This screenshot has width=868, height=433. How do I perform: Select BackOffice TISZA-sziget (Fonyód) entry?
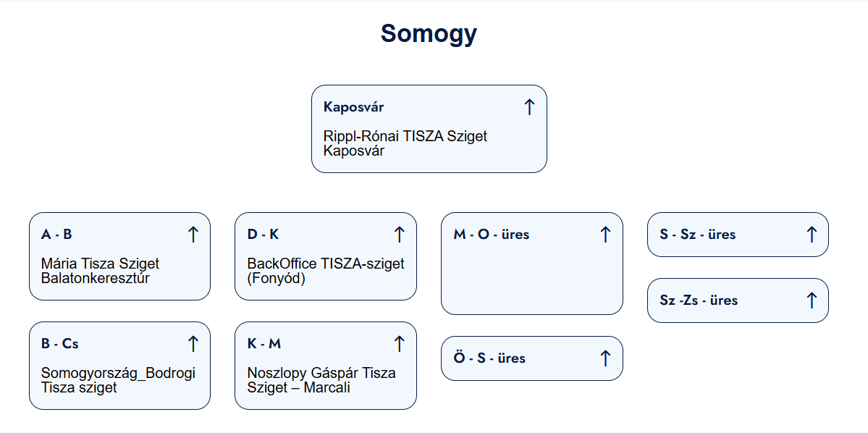point(326,271)
